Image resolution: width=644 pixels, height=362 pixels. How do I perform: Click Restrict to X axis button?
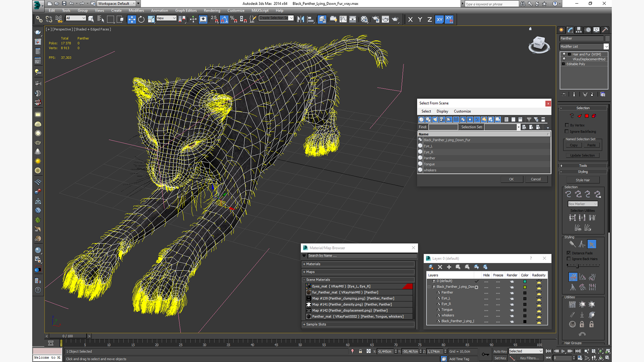[x=410, y=19]
